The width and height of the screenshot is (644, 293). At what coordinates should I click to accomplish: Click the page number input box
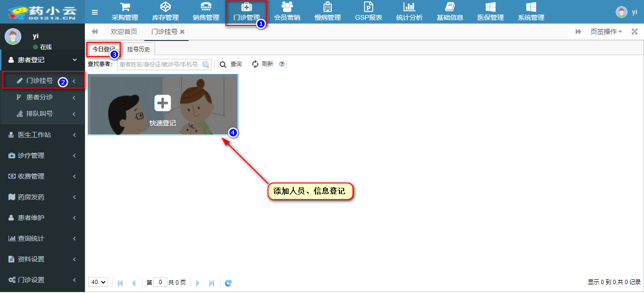pyautogui.click(x=160, y=282)
